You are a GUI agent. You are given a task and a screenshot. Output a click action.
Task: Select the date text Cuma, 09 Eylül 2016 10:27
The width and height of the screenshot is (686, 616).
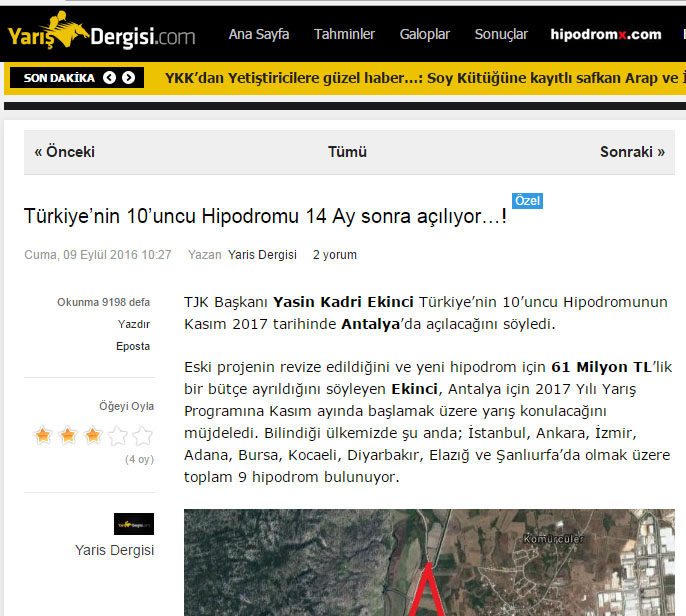point(98,255)
